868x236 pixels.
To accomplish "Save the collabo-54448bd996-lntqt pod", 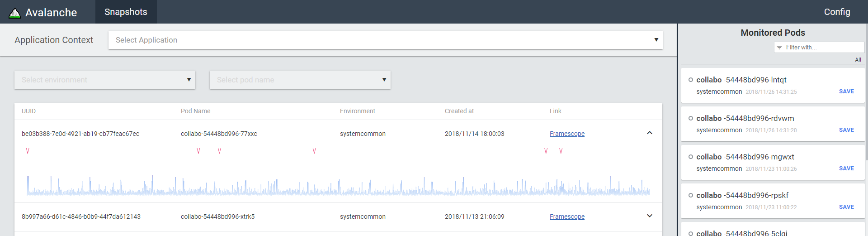I will (846, 92).
